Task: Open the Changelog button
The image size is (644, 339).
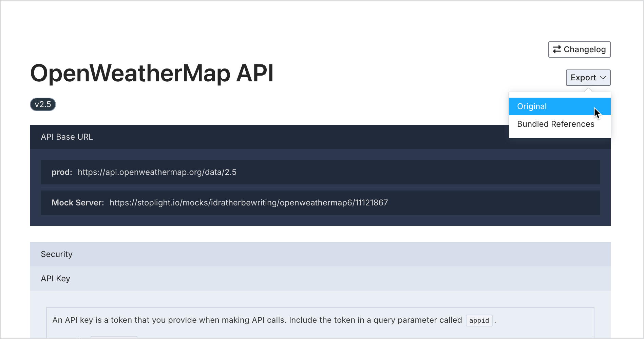Action: tap(579, 49)
